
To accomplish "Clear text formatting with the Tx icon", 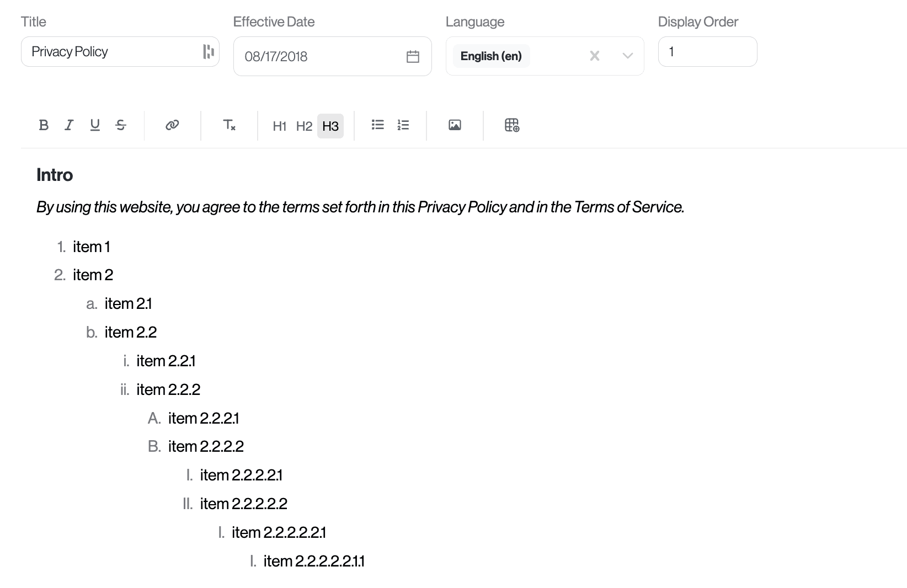I will coord(229,125).
